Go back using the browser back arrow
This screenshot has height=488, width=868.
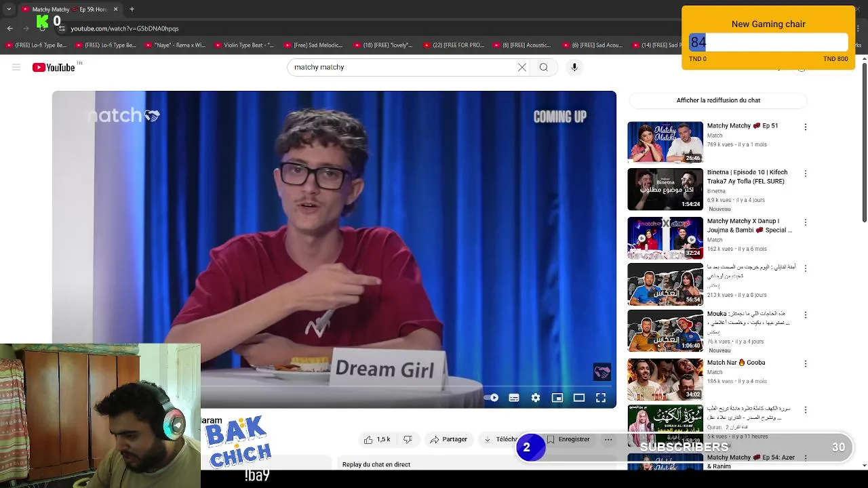[10, 28]
